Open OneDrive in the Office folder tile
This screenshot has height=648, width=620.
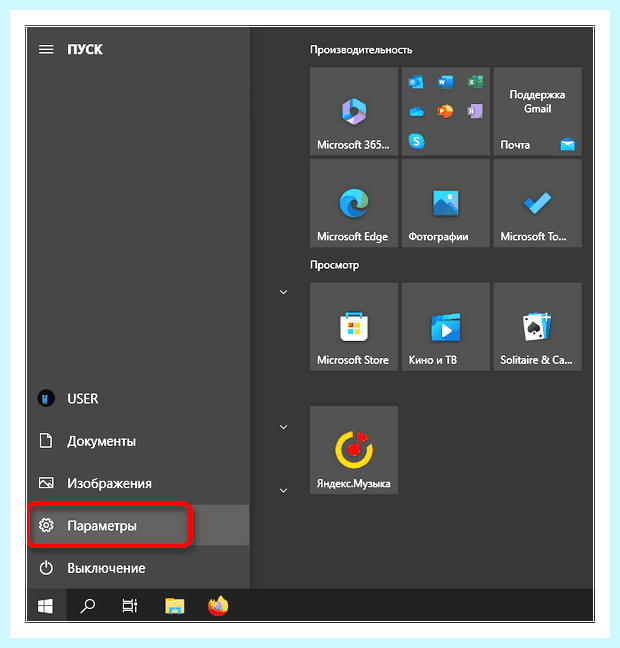click(x=416, y=112)
